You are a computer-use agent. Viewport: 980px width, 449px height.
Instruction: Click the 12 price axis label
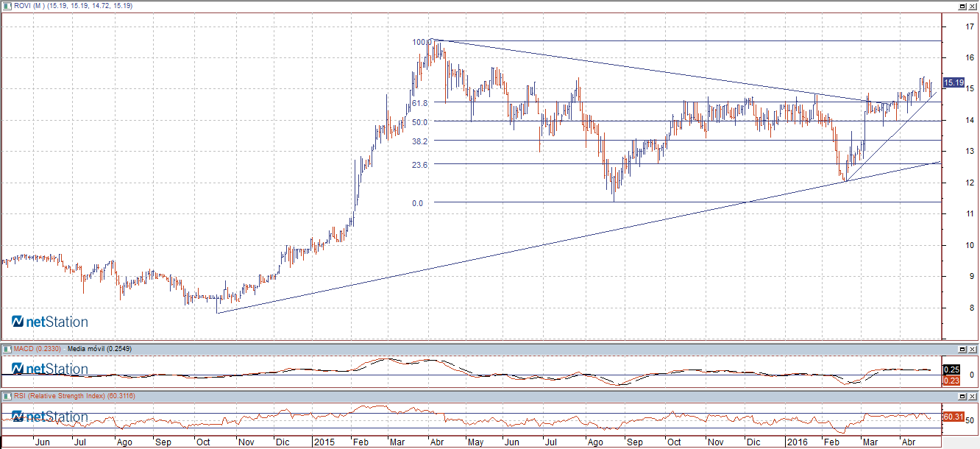coord(970,183)
